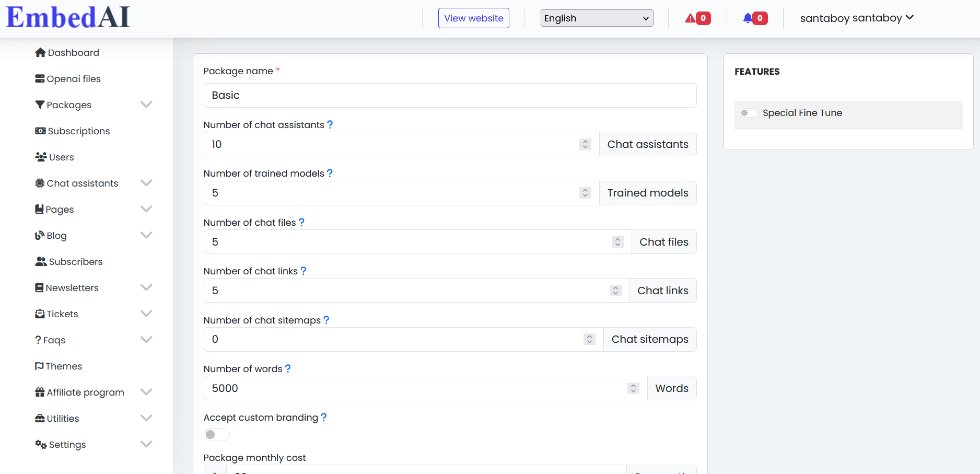This screenshot has width=980, height=474.
Task: Click the EmbedAI logo link
Action: (x=68, y=17)
